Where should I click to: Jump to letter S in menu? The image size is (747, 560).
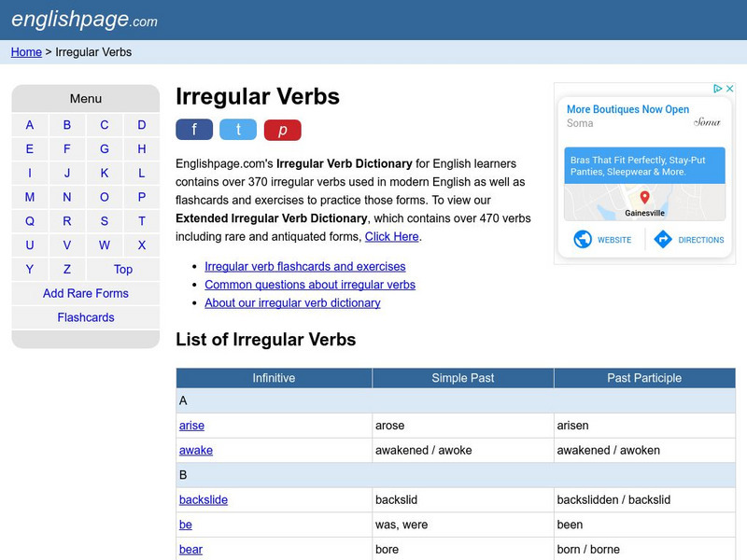coord(105,221)
